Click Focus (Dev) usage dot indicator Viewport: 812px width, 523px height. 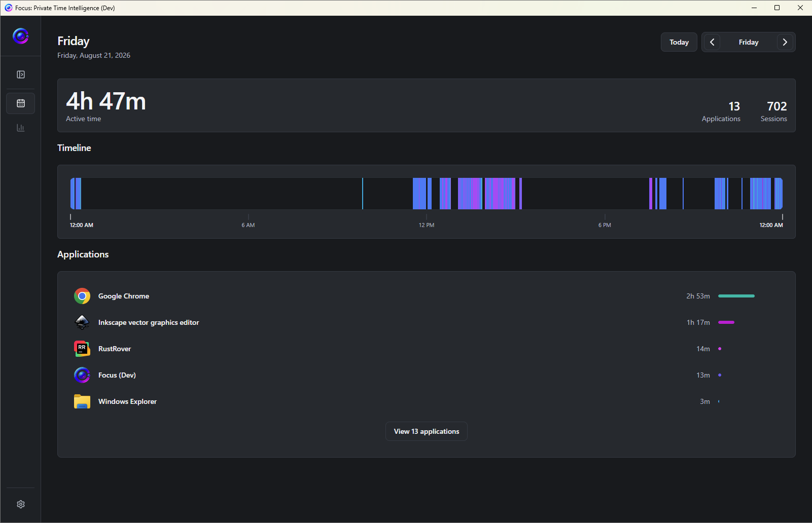pyautogui.click(x=720, y=375)
